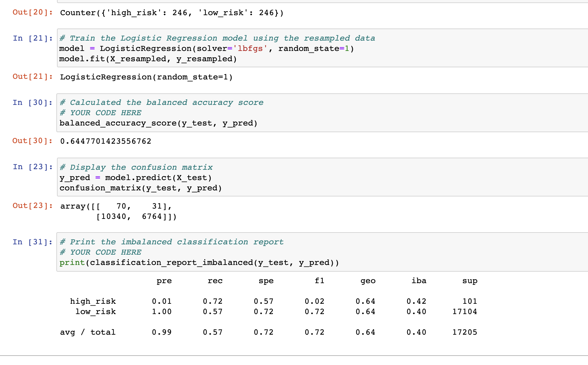This screenshot has width=588, height=365.
Task: Place cursor in the balanced accuracy cell
Action: [158, 113]
